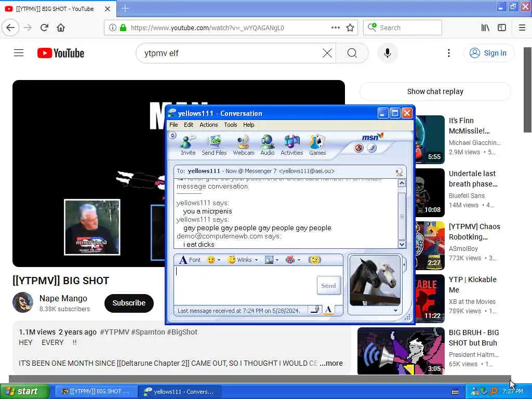The image size is (532, 399).
Task: Open Activities in the conversation window
Action: [292, 145]
